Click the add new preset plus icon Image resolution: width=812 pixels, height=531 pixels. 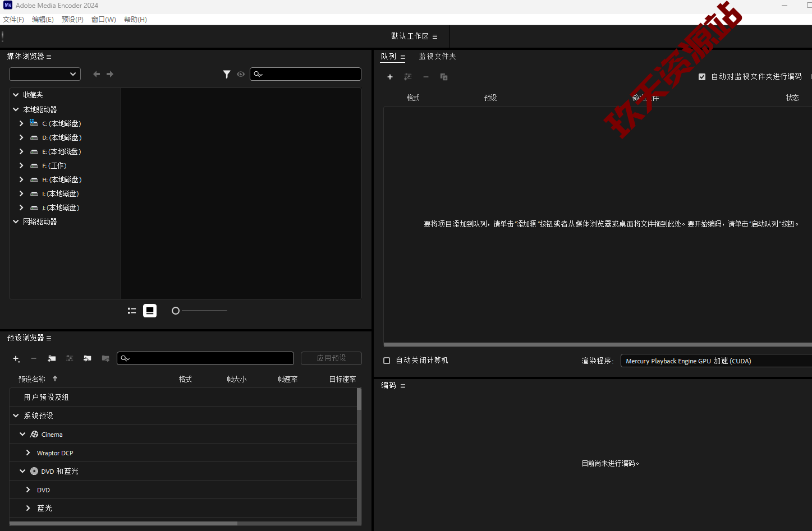point(16,358)
